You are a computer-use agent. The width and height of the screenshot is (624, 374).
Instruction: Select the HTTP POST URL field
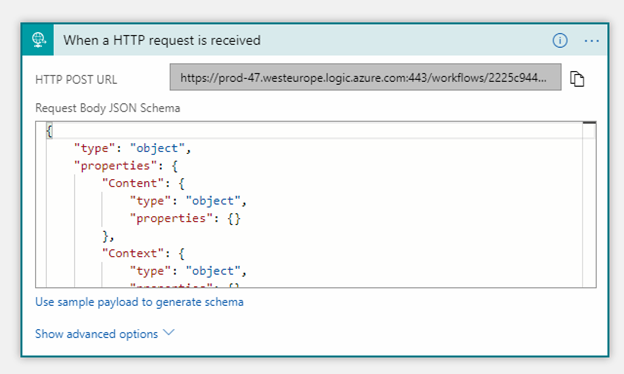(x=365, y=77)
